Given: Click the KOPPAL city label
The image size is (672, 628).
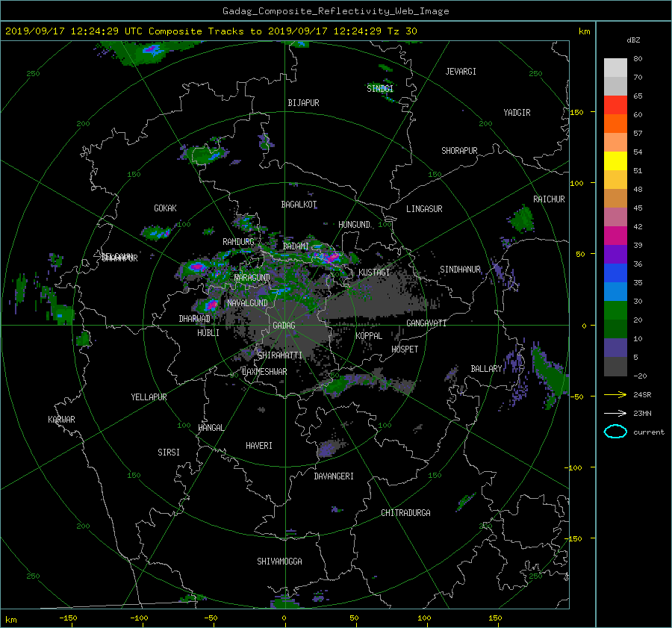Looking at the screenshot, I should (369, 335).
